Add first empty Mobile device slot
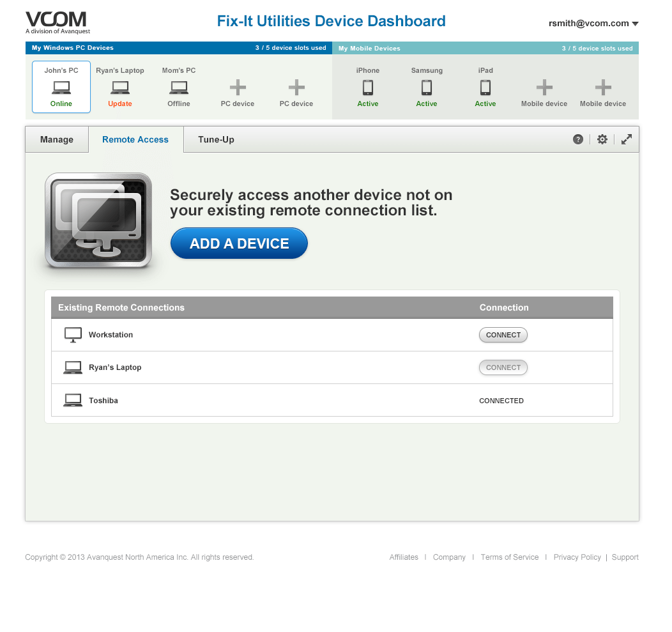The height and width of the screenshot is (632, 672). click(x=544, y=88)
